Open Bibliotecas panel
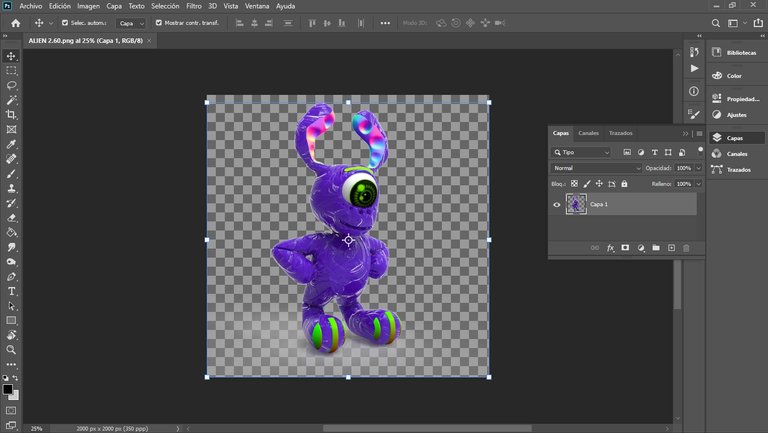Image resolution: width=768 pixels, height=433 pixels. 736,52
